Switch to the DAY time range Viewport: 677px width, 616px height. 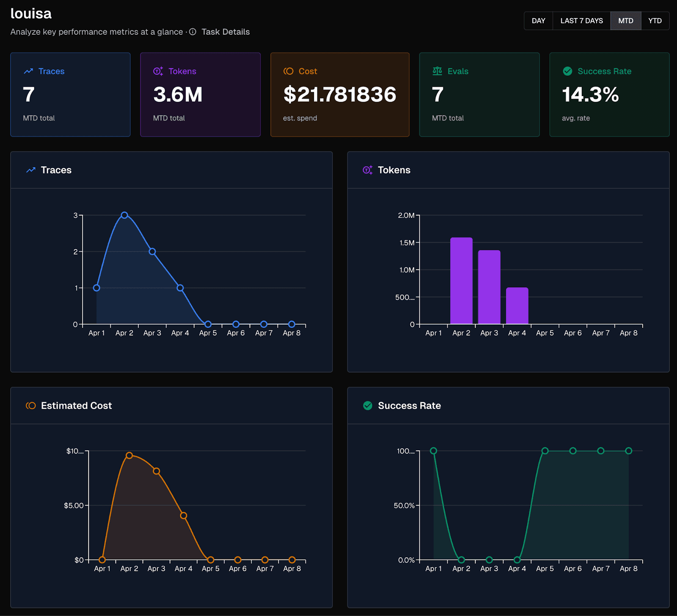(538, 21)
